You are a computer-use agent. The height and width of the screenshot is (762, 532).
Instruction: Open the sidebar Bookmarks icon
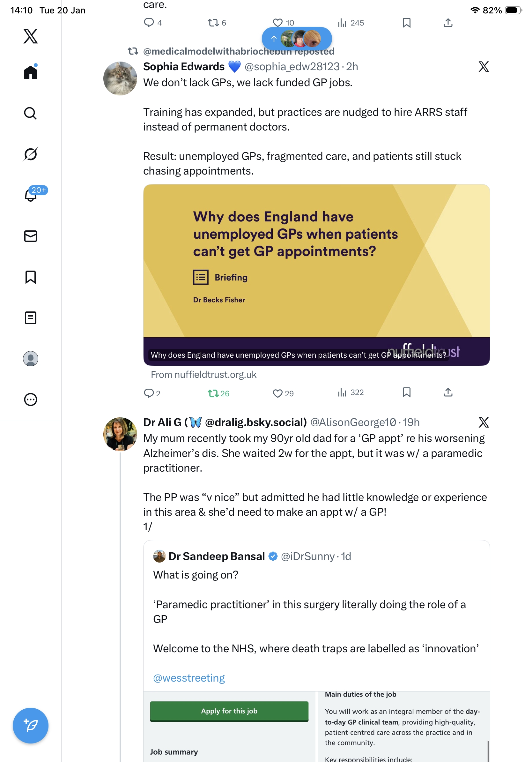point(31,277)
